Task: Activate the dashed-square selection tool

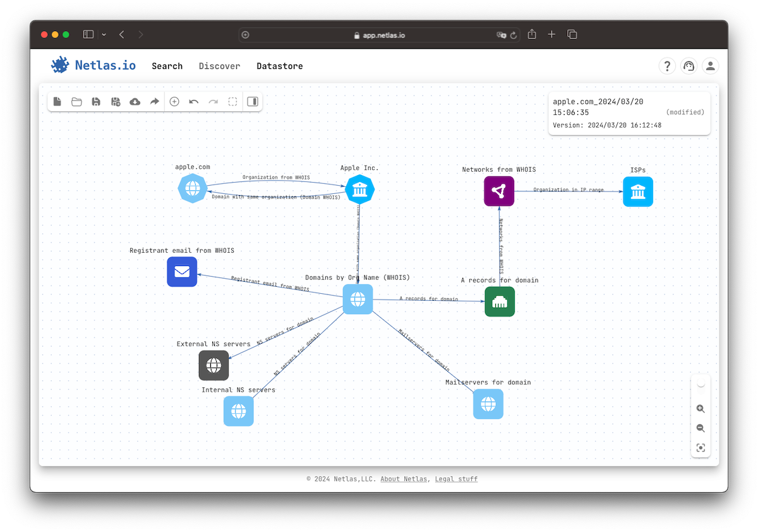Action: pos(232,102)
